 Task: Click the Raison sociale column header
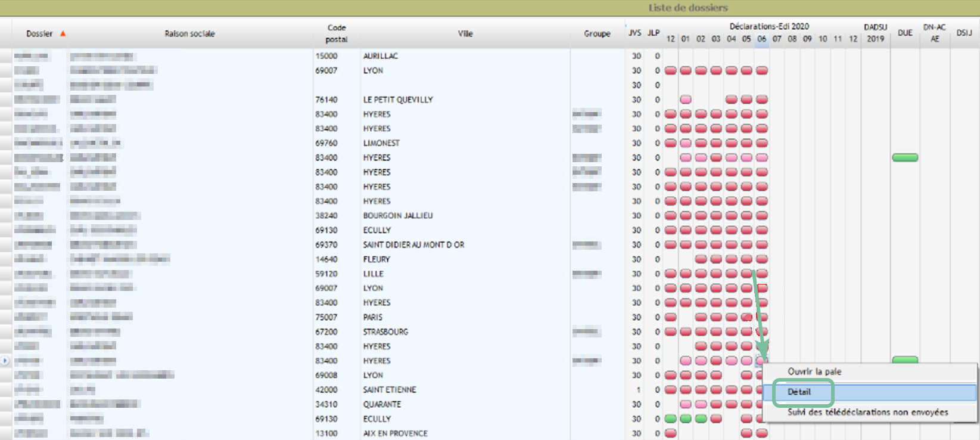(189, 34)
